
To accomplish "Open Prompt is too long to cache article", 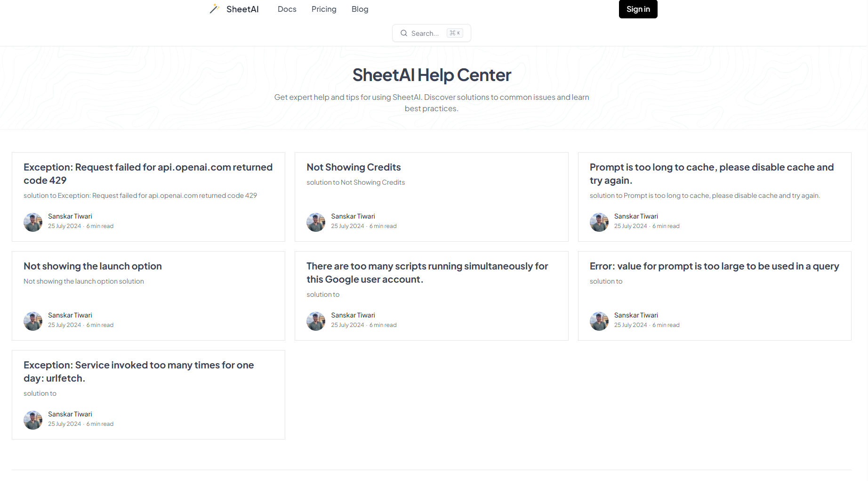I will pyautogui.click(x=711, y=173).
